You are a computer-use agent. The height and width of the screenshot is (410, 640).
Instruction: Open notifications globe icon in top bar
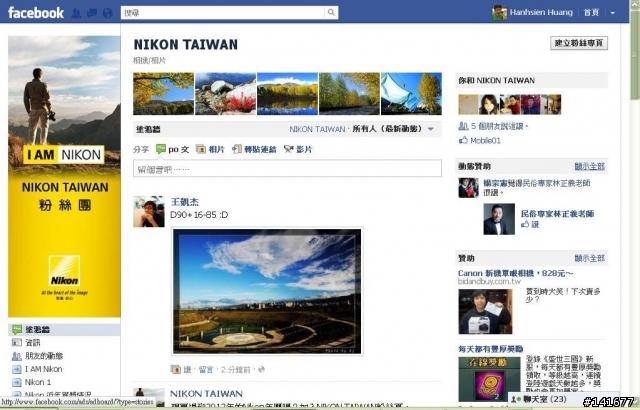click(108, 13)
